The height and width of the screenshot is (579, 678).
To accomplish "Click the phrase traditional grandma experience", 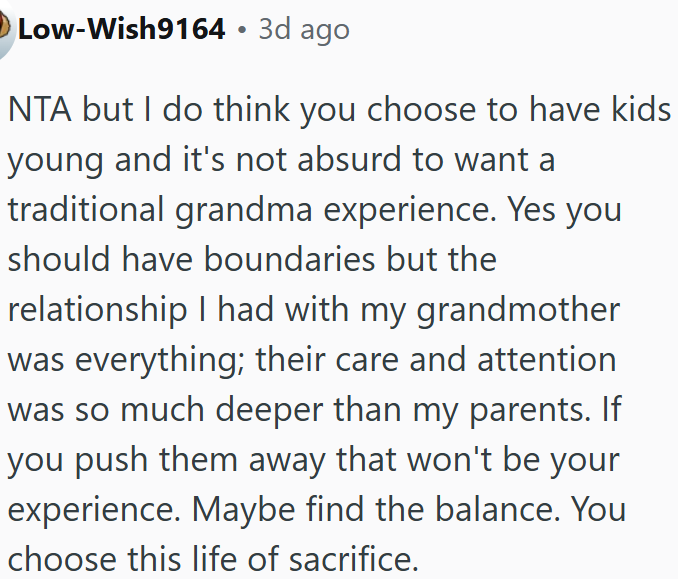I will [252, 210].
